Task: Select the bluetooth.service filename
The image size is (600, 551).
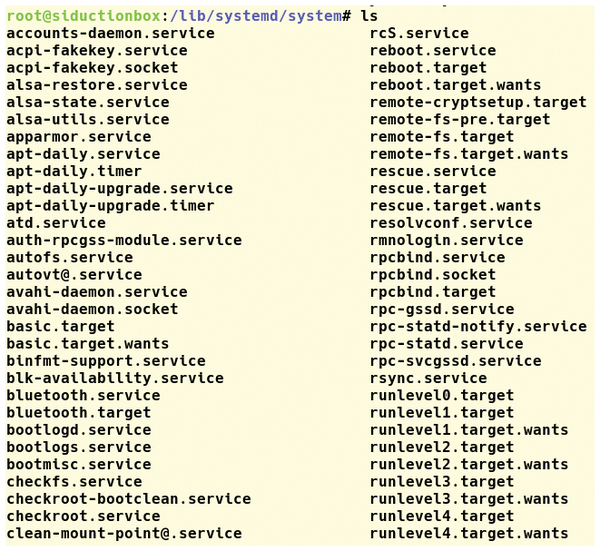Action: 83,395
